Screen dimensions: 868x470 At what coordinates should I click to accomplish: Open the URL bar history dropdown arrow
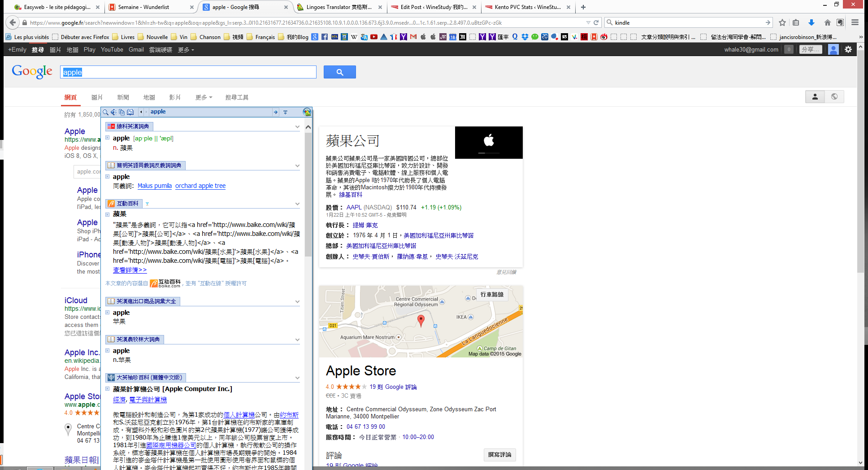point(588,22)
